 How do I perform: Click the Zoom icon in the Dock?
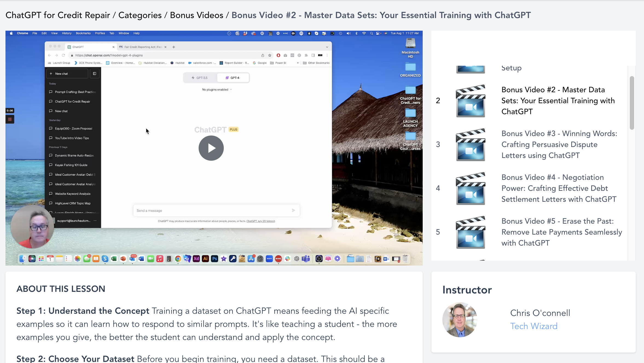click(x=269, y=259)
